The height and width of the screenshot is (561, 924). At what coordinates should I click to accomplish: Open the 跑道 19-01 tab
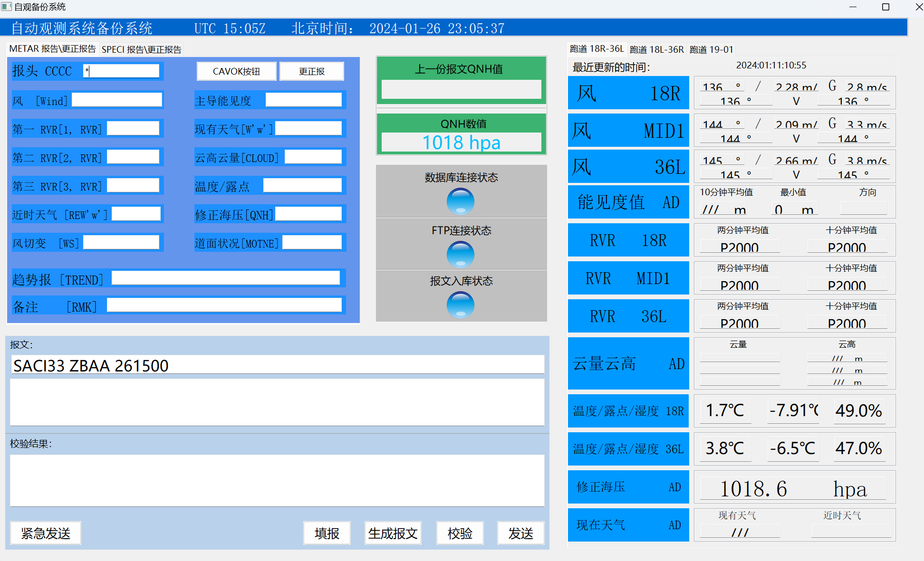click(711, 49)
